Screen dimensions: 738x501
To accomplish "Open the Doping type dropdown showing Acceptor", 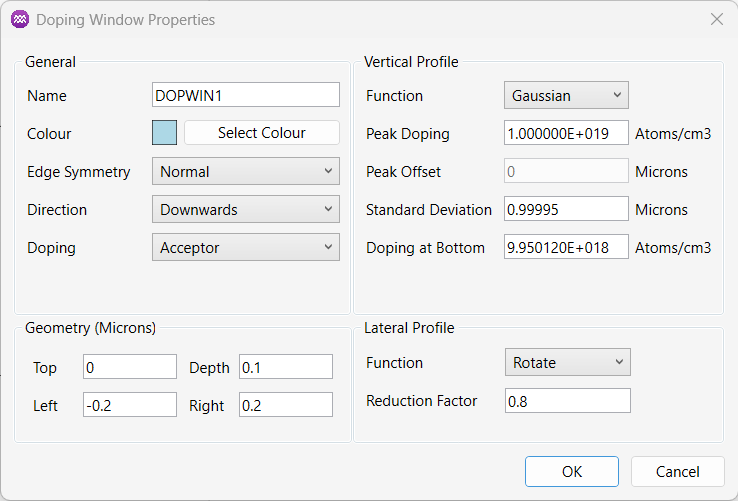I will [x=246, y=248].
